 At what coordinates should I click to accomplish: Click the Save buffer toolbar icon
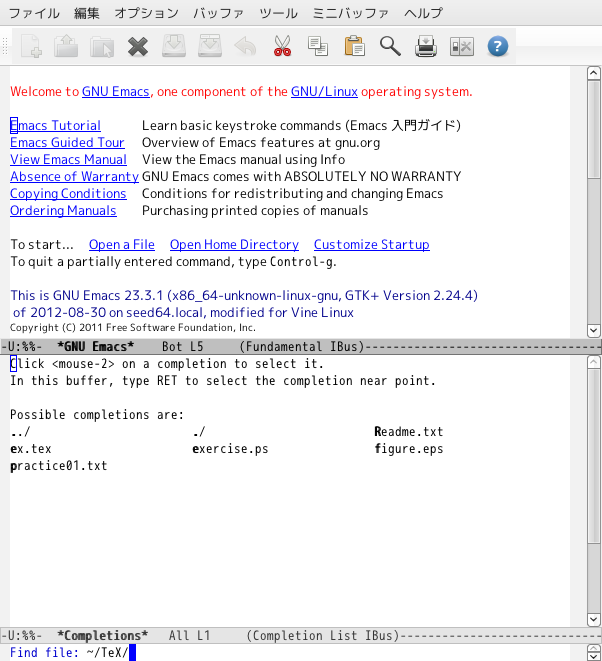click(x=174, y=46)
